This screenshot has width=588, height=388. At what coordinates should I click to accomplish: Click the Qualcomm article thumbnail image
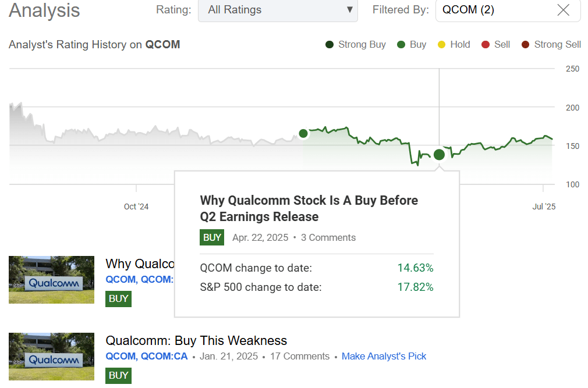tap(51, 280)
